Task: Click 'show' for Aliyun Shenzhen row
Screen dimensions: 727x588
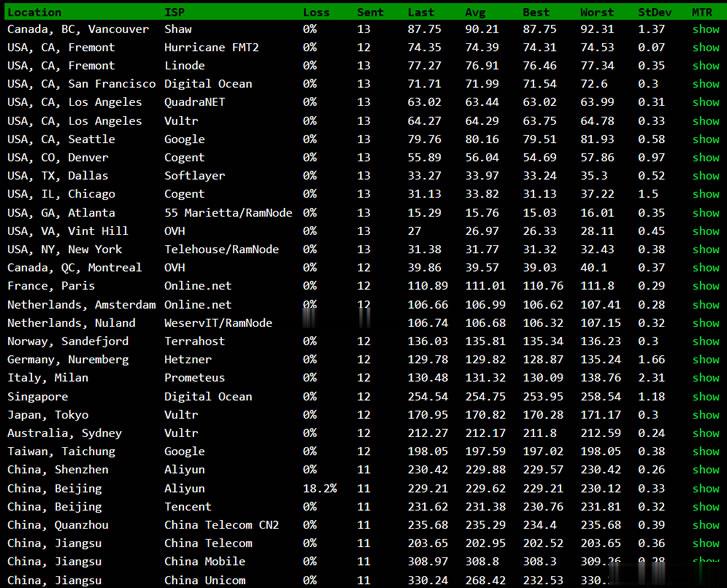Action: 706,470
